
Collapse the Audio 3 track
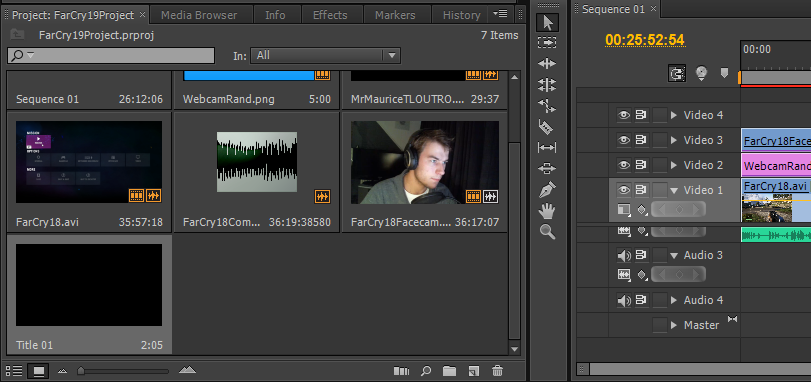click(x=673, y=255)
